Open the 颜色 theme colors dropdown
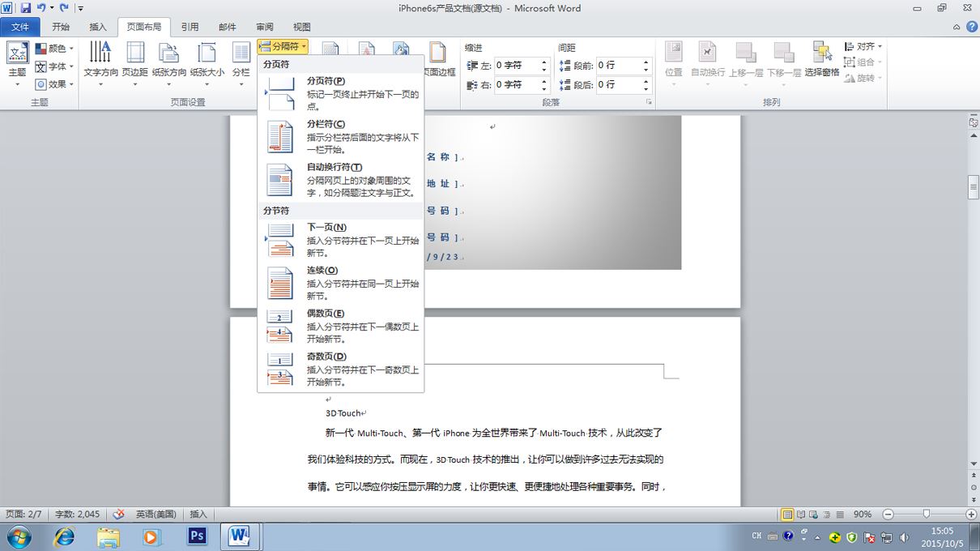 (54, 49)
